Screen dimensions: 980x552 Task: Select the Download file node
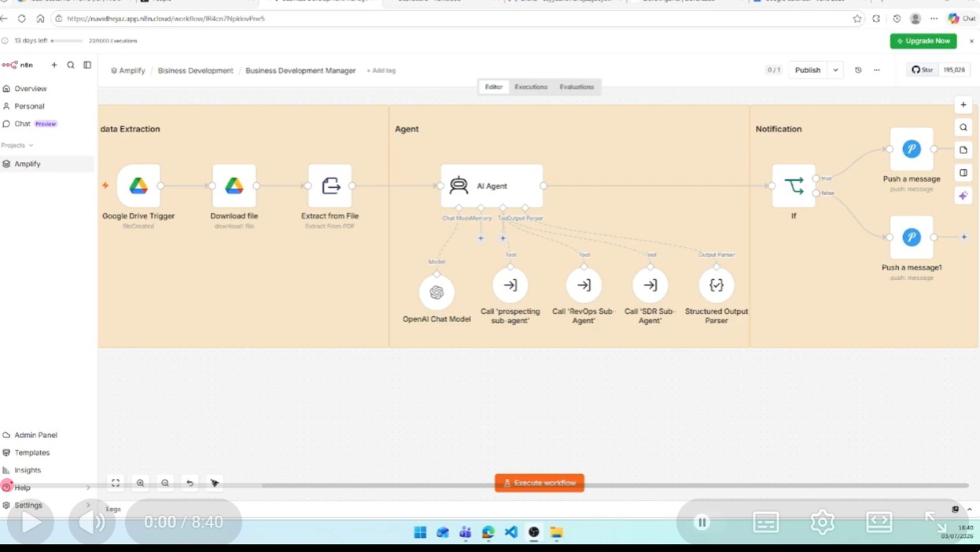tap(234, 186)
